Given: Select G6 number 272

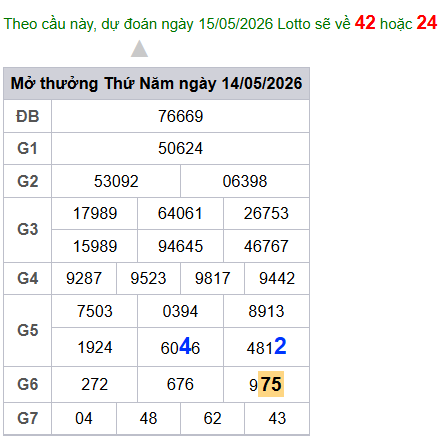Looking at the screenshot, I should (95, 384).
